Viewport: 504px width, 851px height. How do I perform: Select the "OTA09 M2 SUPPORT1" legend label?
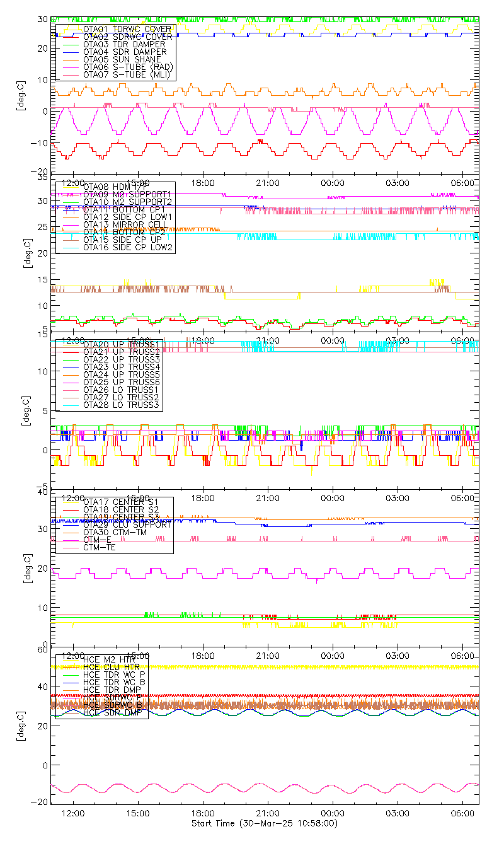(x=128, y=194)
